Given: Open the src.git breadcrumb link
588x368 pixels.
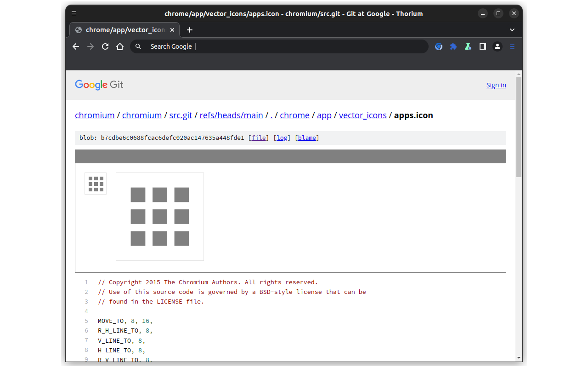Looking at the screenshot, I should tap(181, 115).
